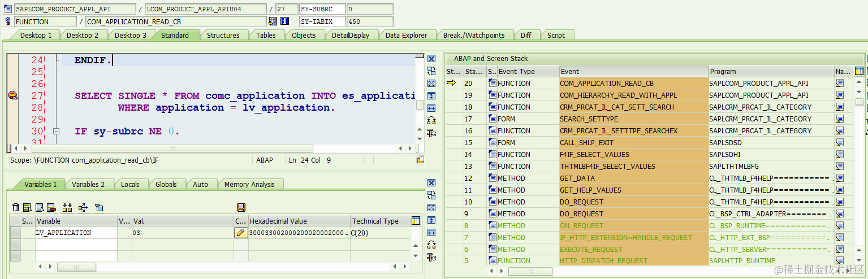Screen dimensions: 868x279
Task: Open the Script tab
Action: 556,35
